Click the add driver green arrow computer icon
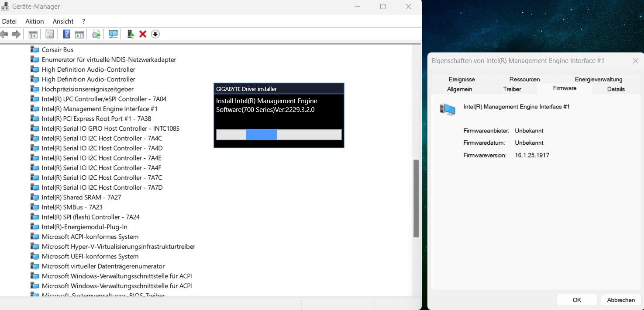The width and height of the screenshot is (644, 310). [131, 34]
